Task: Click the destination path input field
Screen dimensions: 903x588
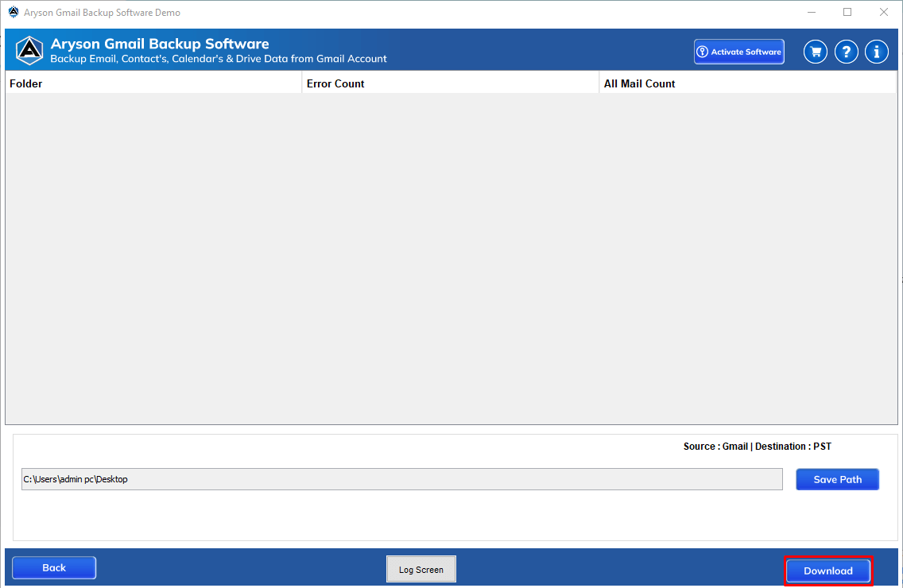Action: 402,479
